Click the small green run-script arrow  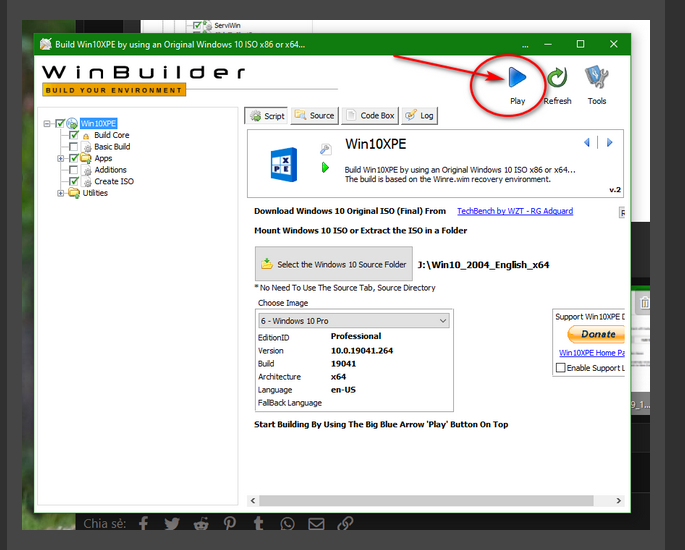coord(325,167)
